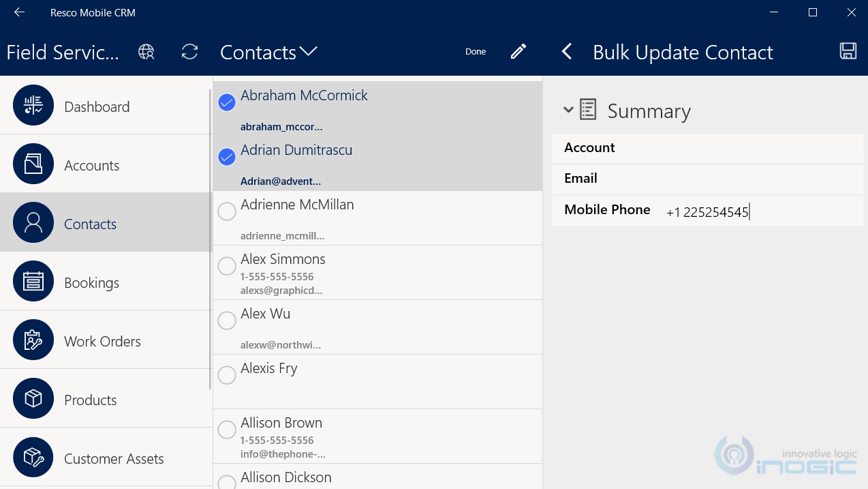Click the Products box icon

(x=33, y=398)
